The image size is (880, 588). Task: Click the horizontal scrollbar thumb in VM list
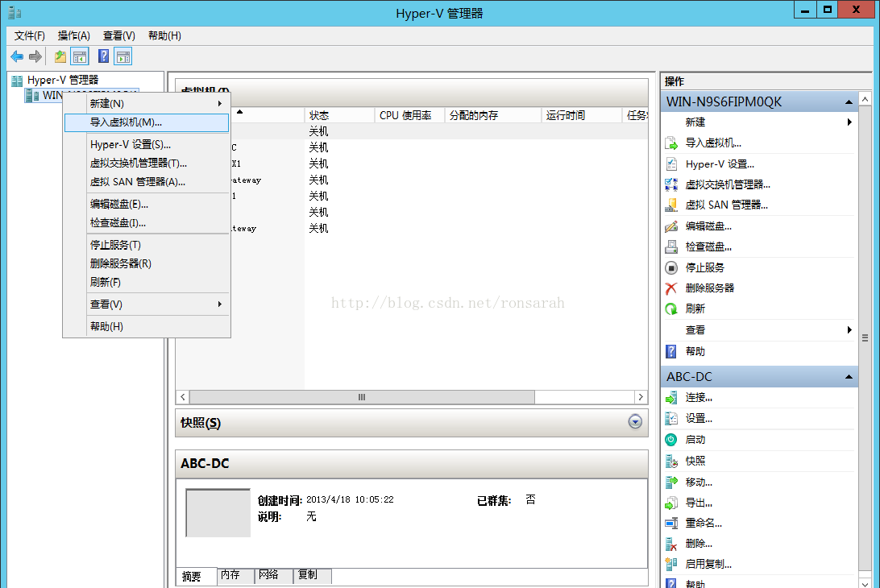(x=362, y=396)
